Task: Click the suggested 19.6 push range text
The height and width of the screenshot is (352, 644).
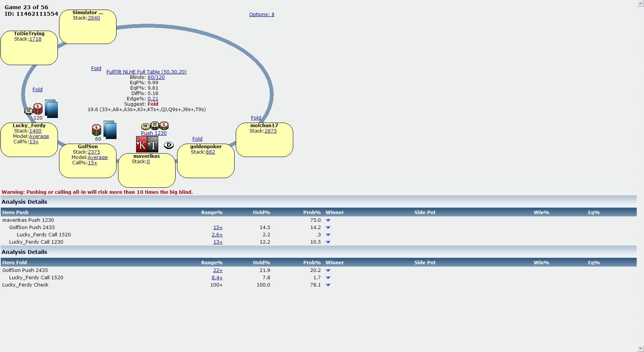Action: point(147,109)
